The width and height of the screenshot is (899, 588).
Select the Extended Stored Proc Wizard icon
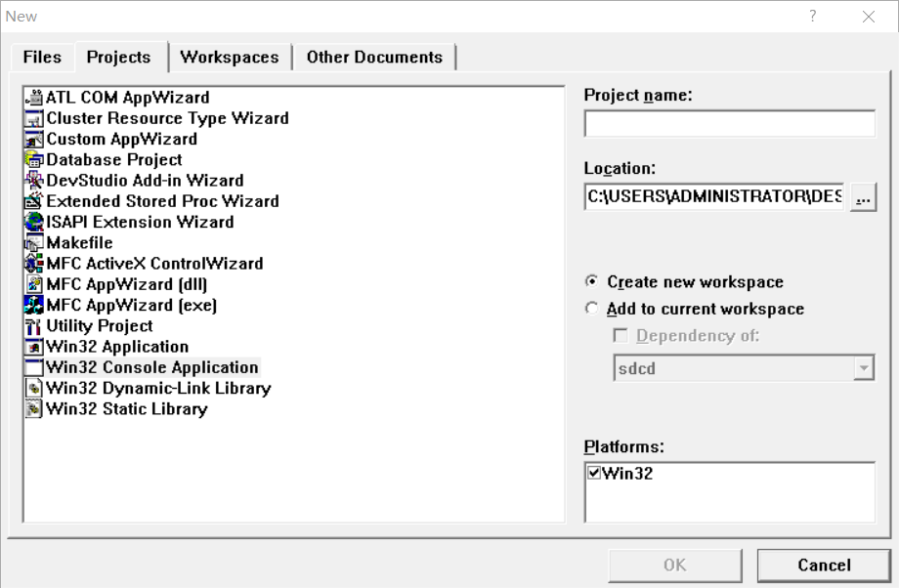coord(34,201)
